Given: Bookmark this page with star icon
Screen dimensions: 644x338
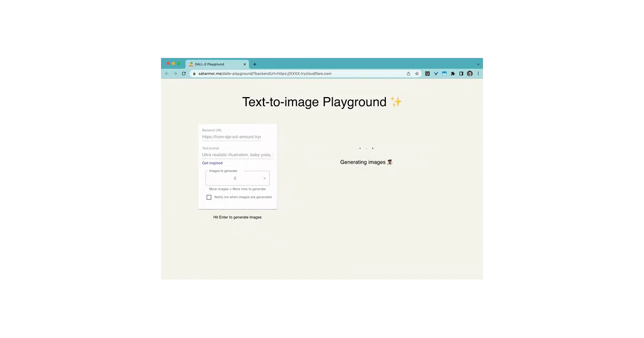Looking at the screenshot, I should 417,74.
